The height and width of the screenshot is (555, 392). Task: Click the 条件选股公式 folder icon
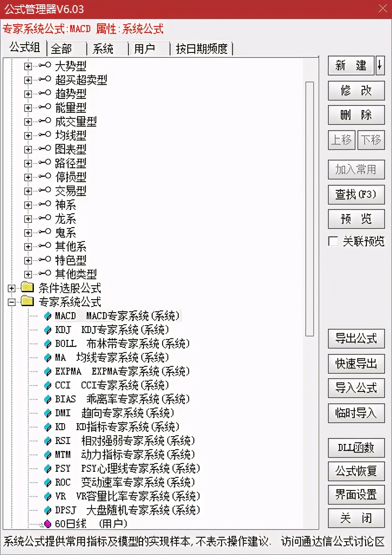pos(27,288)
